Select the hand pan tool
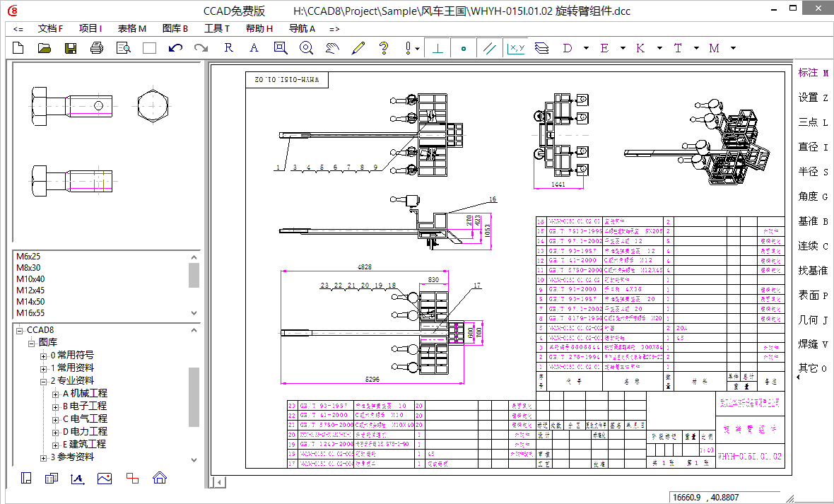This screenshot has width=834, height=504. (x=332, y=48)
